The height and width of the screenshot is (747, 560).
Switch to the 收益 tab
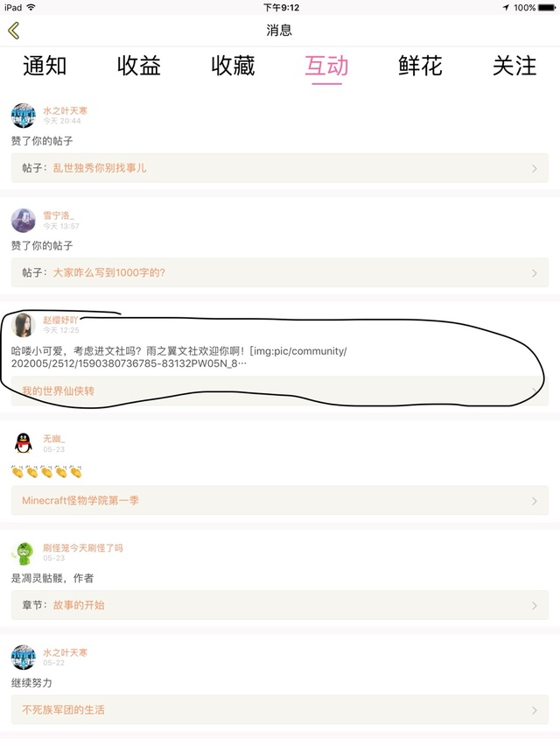point(138,66)
